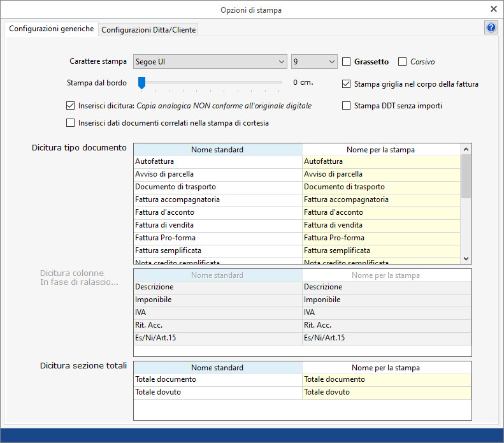Select standard name cell Avviso di parcella
The image size is (504, 443).
218,174
